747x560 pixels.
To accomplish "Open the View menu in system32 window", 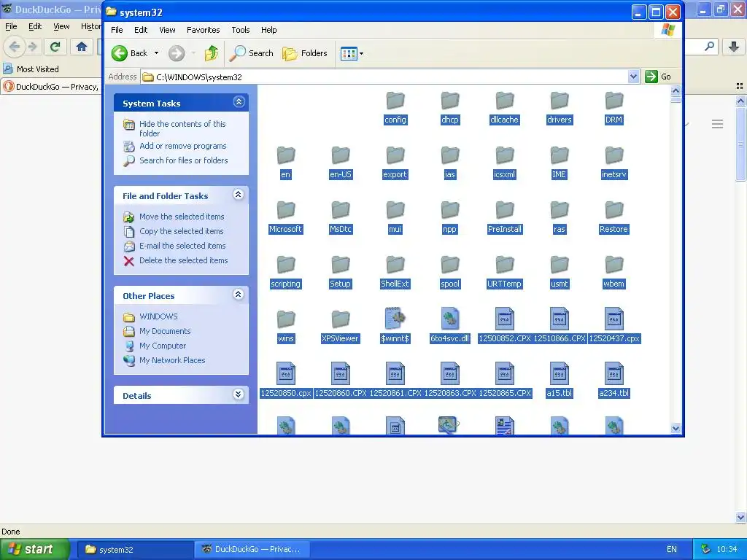I will click(x=167, y=30).
